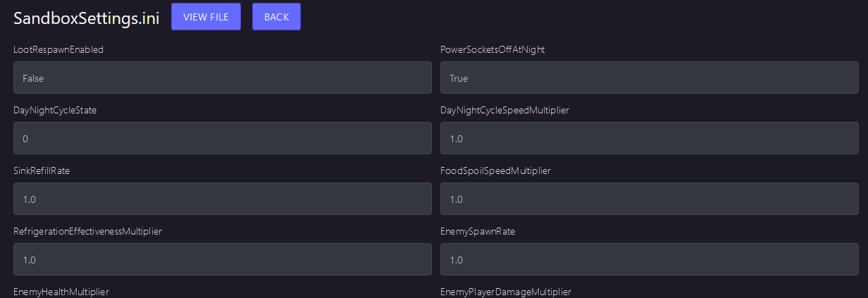Click the SandboxSettings.ini page title
Image resolution: width=868 pixels, height=298 pixels.
coord(86,18)
